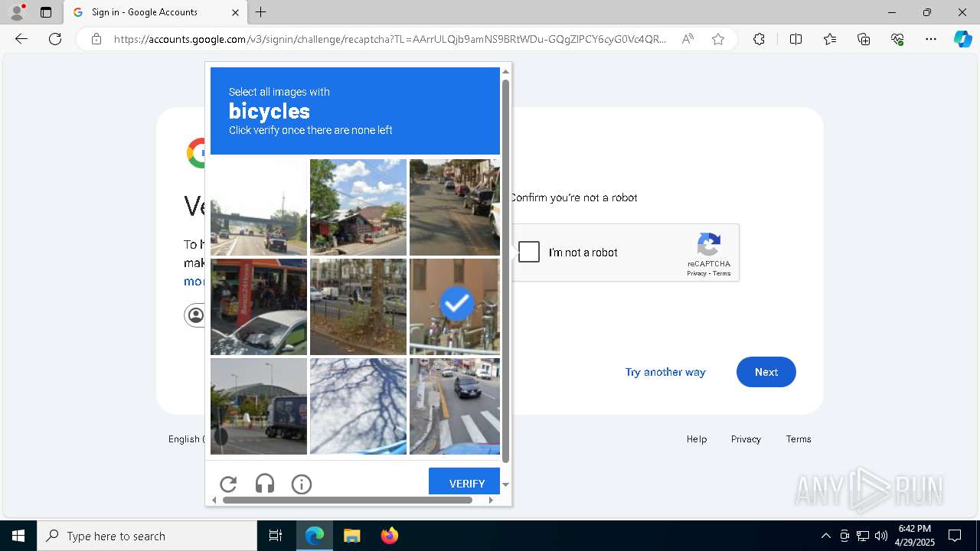Image resolution: width=980 pixels, height=551 pixels.
Task: Click the captcha scroll right arrow
Action: click(x=491, y=500)
